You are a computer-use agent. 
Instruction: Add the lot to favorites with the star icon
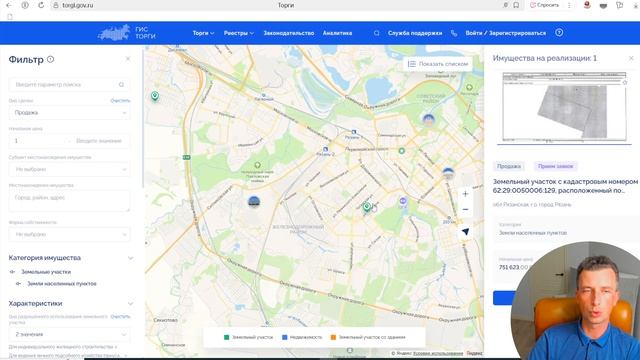point(624,82)
